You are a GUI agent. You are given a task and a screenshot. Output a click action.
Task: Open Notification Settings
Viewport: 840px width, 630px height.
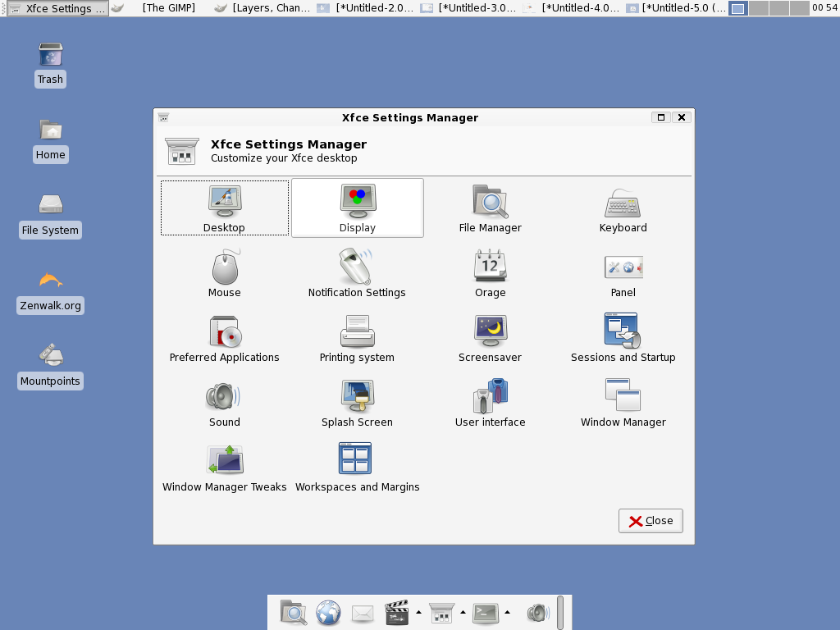click(357, 272)
